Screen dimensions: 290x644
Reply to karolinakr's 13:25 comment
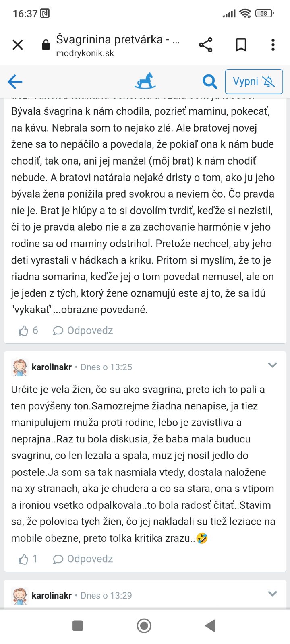(83, 559)
